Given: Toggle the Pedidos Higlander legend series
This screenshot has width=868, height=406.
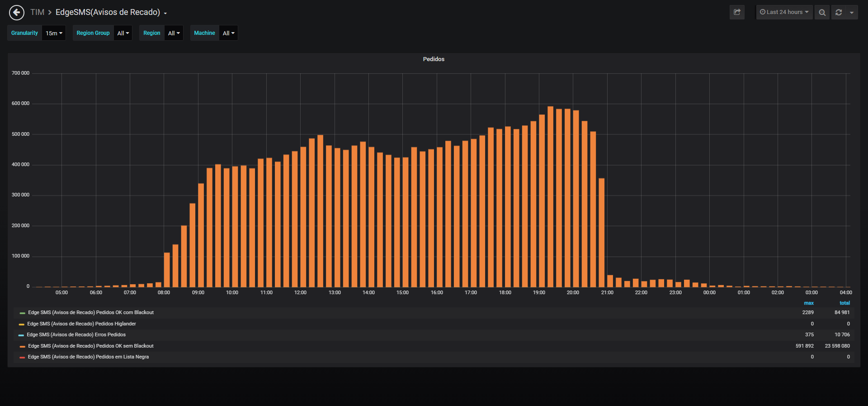Looking at the screenshot, I should [81, 324].
